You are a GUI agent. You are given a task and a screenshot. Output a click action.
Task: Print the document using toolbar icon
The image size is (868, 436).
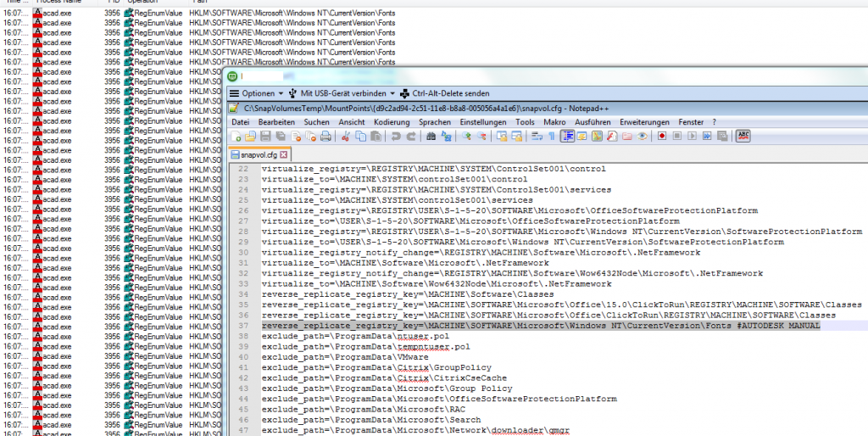[x=325, y=137]
